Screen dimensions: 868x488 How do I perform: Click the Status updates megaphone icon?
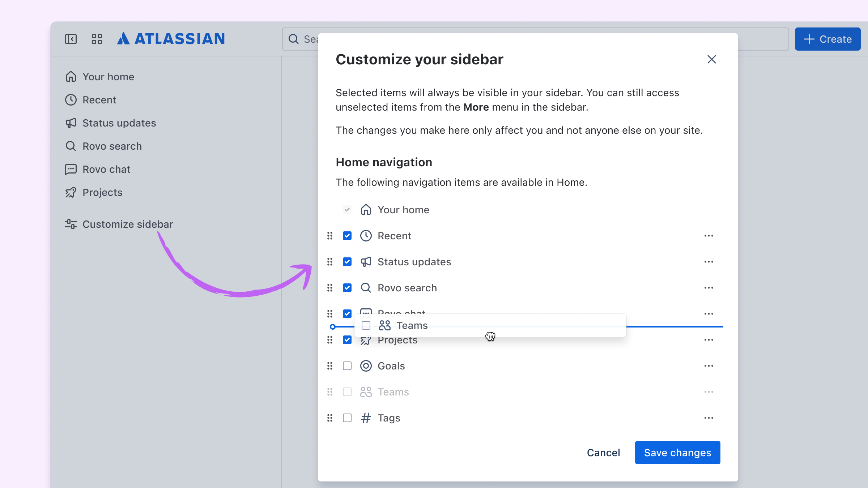coord(71,123)
